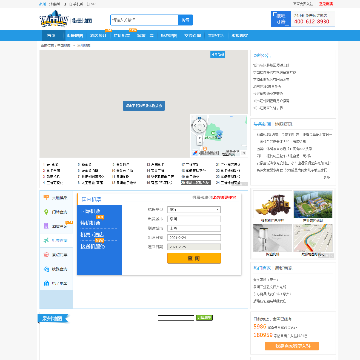
Task: Click the blue search button beside search box
Action: coord(185,20)
